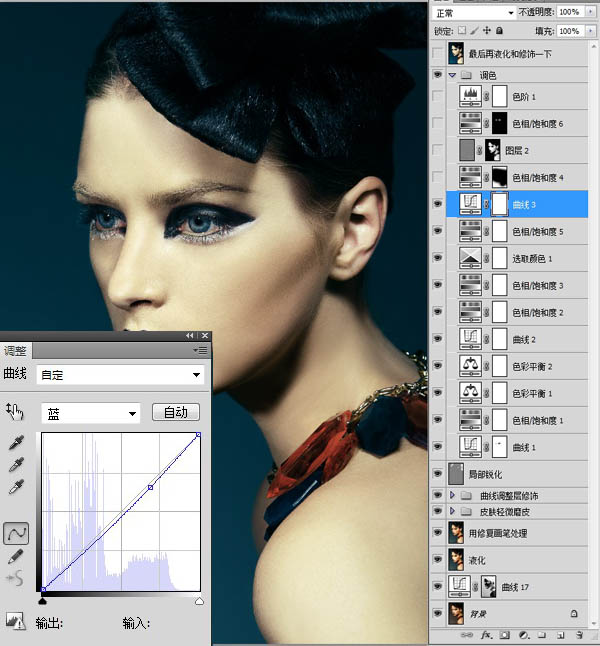600x646 pixels.
Task: Toggle lock image pixels brush icon
Action: pyautogui.click(x=475, y=30)
